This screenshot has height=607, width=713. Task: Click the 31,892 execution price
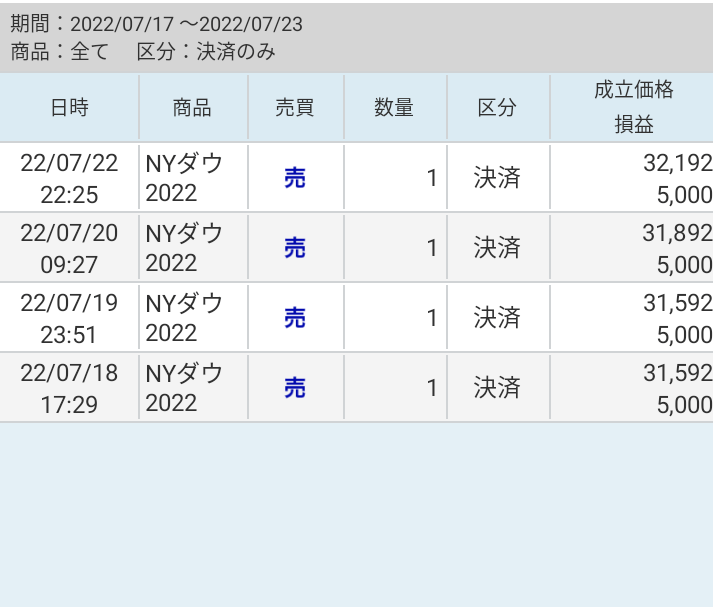[x=677, y=234]
